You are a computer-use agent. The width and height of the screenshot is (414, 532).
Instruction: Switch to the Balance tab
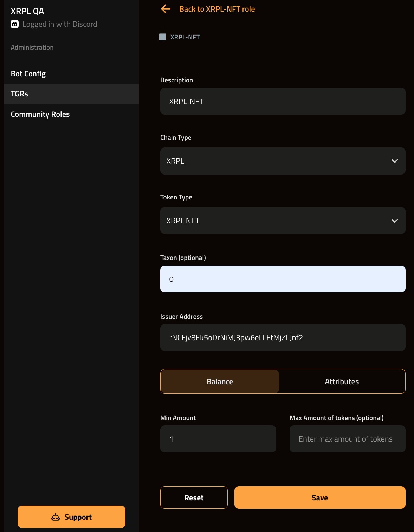(x=220, y=381)
